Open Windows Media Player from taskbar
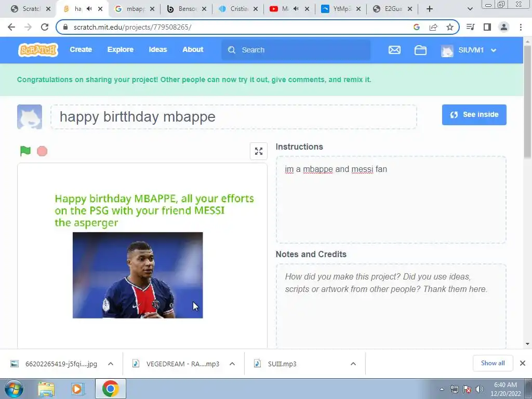The image size is (532, 399). [x=77, y=389]
